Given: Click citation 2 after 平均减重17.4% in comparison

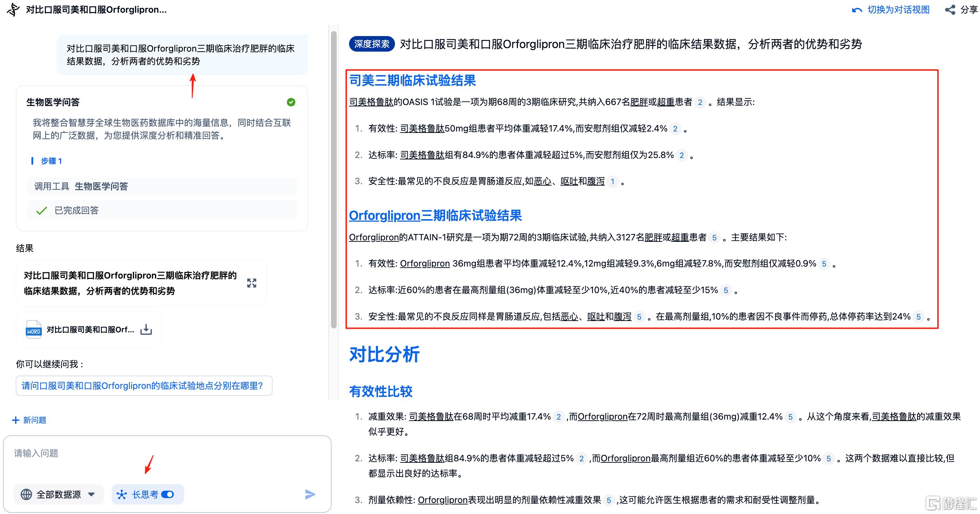Looking at the screenshot, I should pos(559,417).
